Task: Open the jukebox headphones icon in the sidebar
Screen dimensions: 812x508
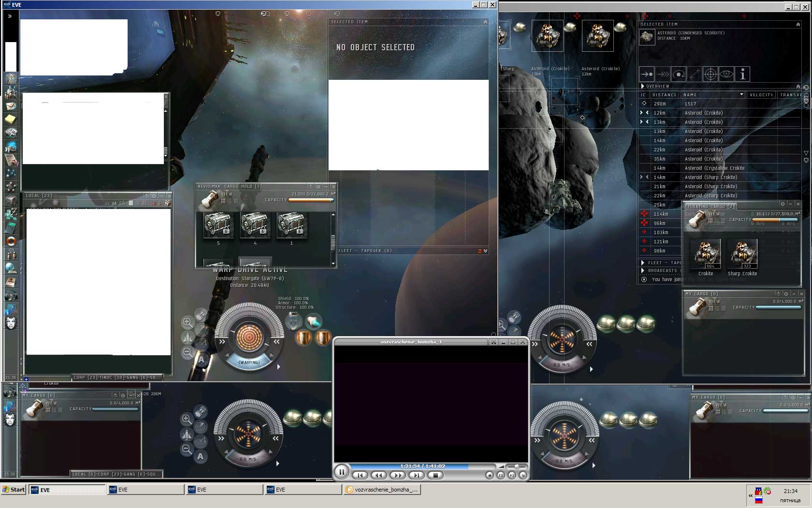Action: [11, 295]
